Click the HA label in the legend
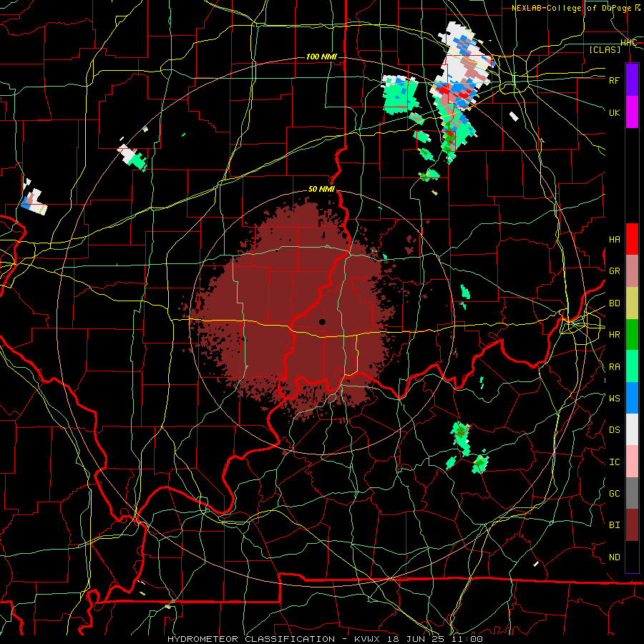 (x=614, y=240)
